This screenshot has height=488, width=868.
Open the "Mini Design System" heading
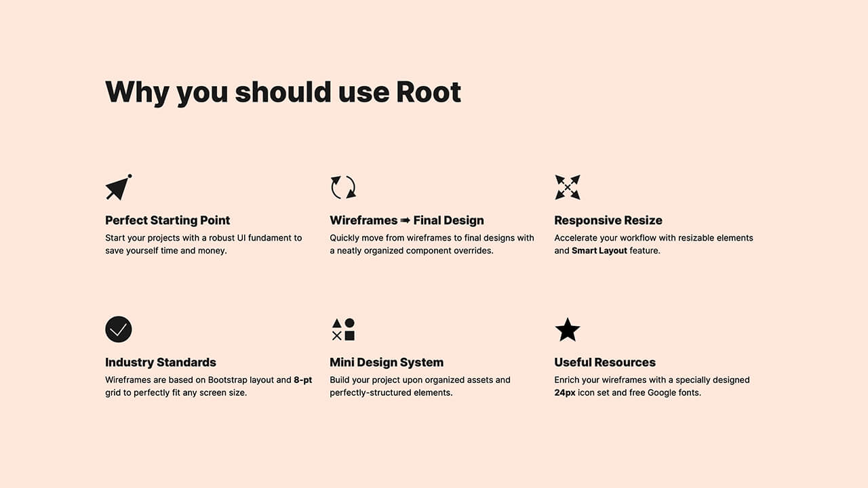[387, 363]
